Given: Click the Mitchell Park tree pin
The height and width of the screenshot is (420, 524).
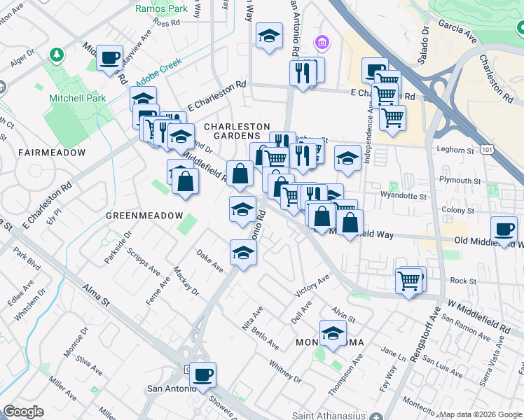Looking at the screenshot, I should coord(57,55).
